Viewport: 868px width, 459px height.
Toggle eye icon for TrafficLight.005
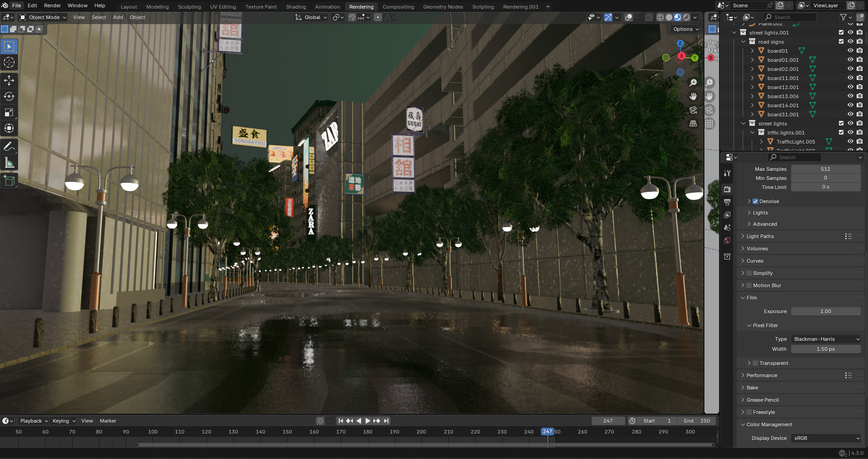(850, 142)
